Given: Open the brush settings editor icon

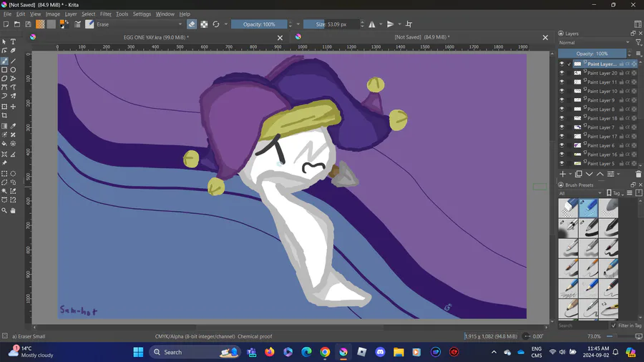Looking at the screenshot, I should [x=77, y=24].
